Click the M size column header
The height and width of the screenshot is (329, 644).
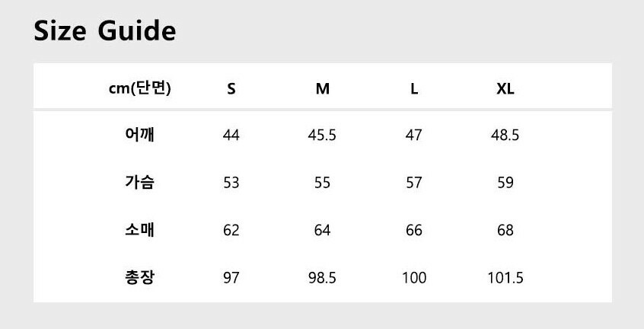tap(323, 88)
